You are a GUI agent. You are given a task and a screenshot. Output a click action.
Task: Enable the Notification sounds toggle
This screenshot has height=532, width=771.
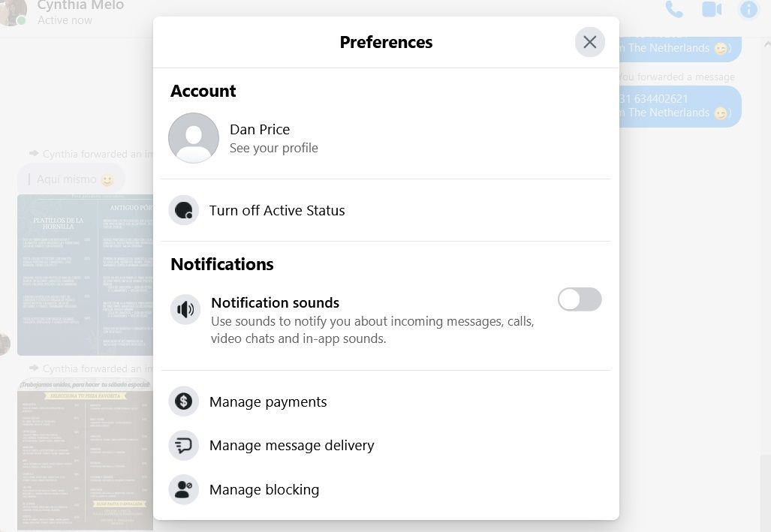coord(580,299)
